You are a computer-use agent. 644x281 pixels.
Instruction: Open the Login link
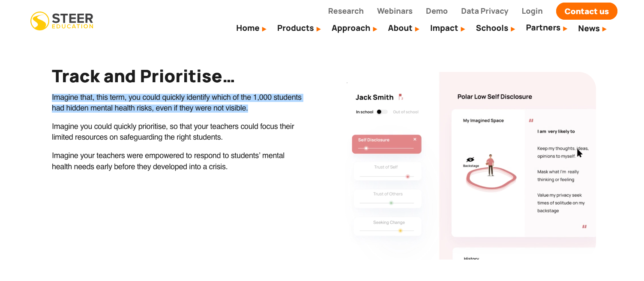[x=532, y=11]
